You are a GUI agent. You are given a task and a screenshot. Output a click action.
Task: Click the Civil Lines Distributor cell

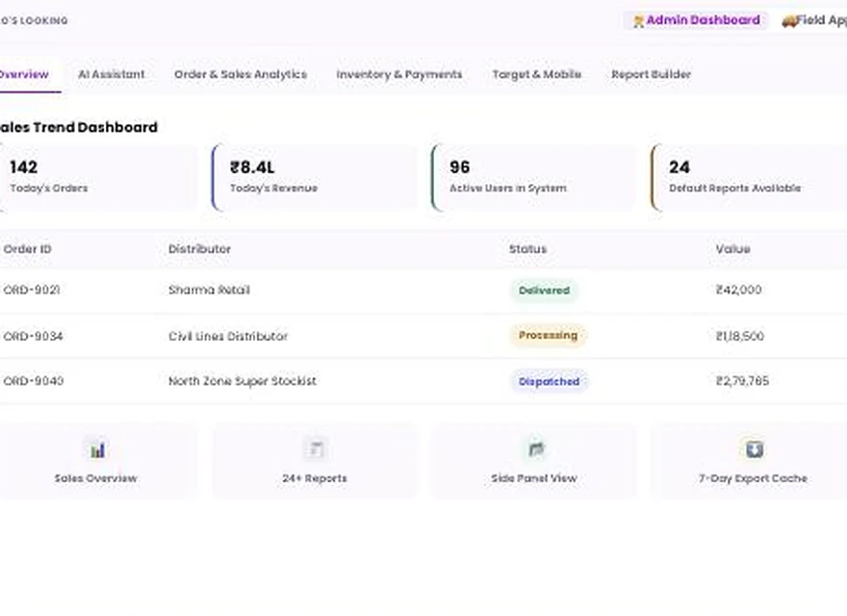[x=228, y=336]
